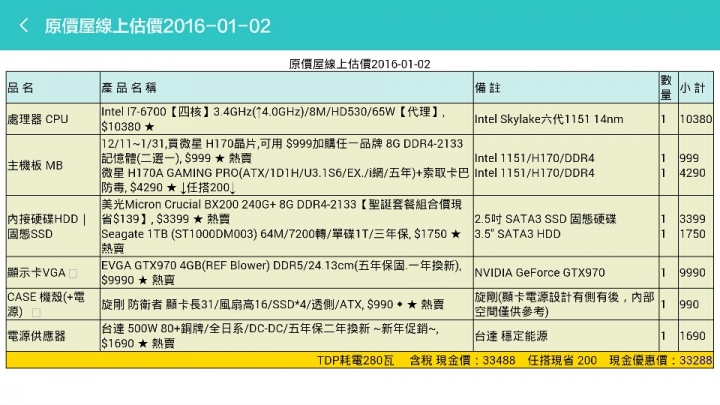The height and width of the screenshot is (405, 720).
Task: Click header title 原價屋線上估價2016-01-02
Action: point(158,26)
